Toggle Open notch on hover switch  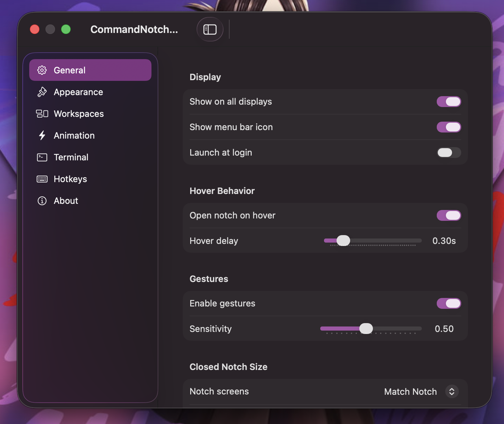tap(449, 215)
